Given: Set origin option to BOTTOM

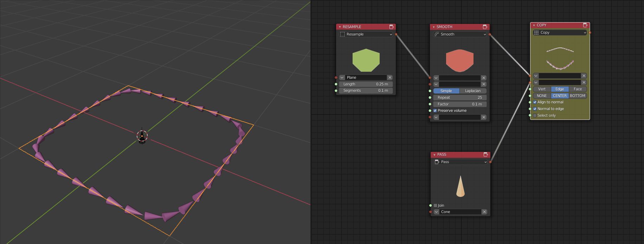Looking at the screenshot, I should click(578, 96).
